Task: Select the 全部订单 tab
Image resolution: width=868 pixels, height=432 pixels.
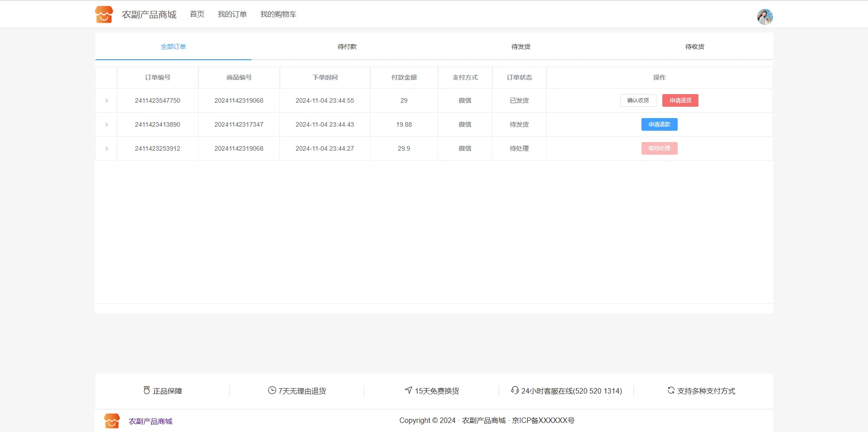Action: (x=173, y=47)
